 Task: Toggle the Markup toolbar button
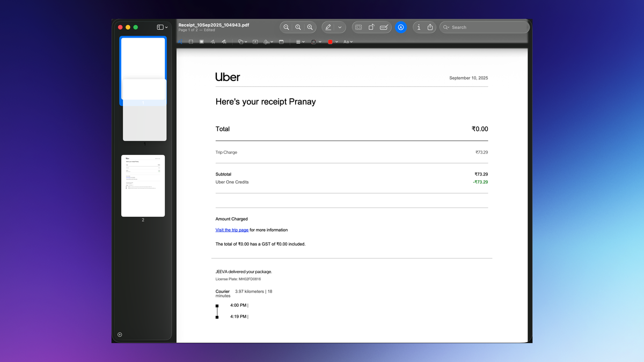coord(400,27)
